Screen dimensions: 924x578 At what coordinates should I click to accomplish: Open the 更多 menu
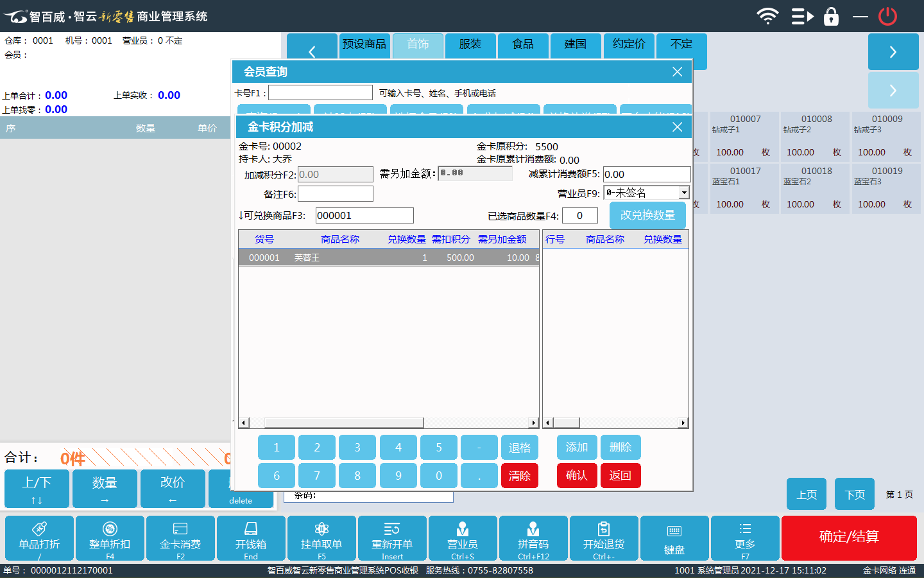[x=745, y=538]
